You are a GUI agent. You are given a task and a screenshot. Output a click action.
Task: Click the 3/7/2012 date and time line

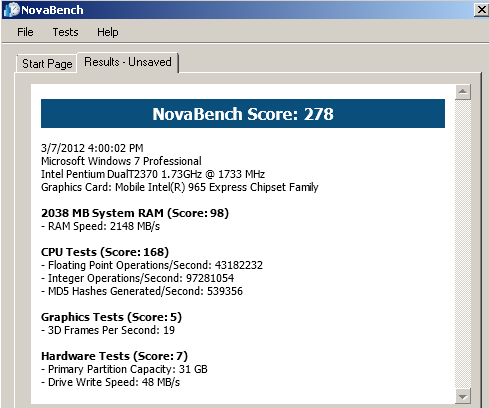tap(92, 148)
